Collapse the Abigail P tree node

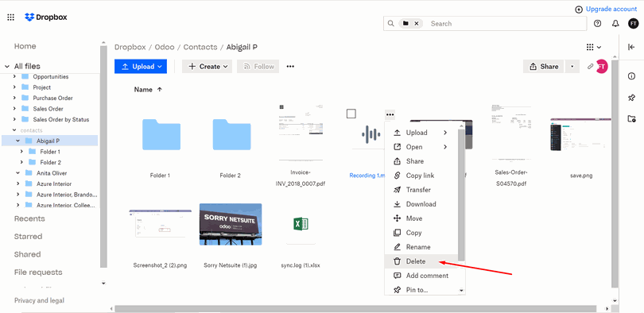(18, 141)
